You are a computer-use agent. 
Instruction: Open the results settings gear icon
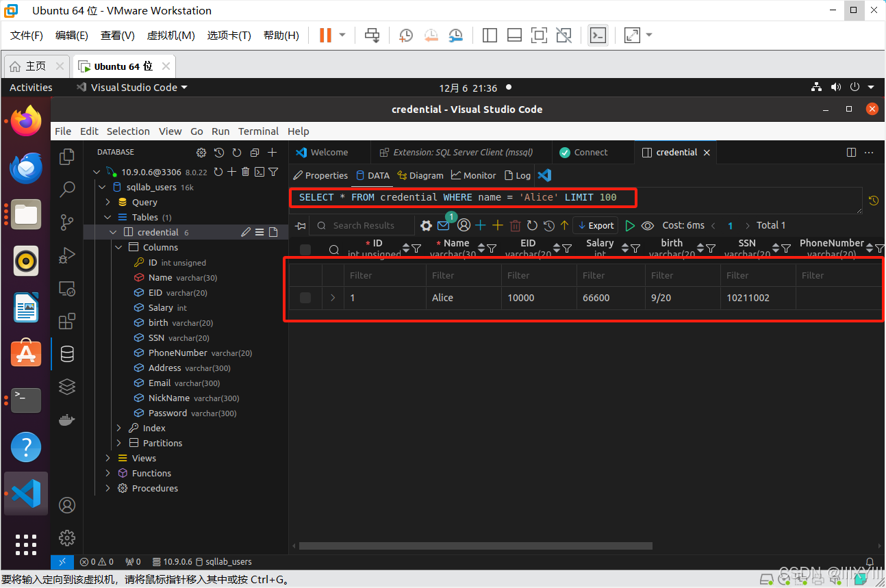click(x=426, y=225)
